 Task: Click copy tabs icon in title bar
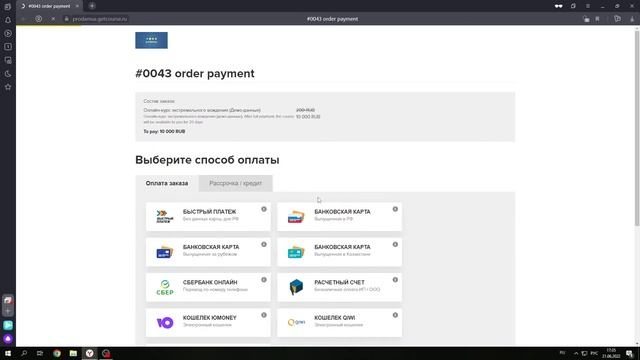click(573, 6)
